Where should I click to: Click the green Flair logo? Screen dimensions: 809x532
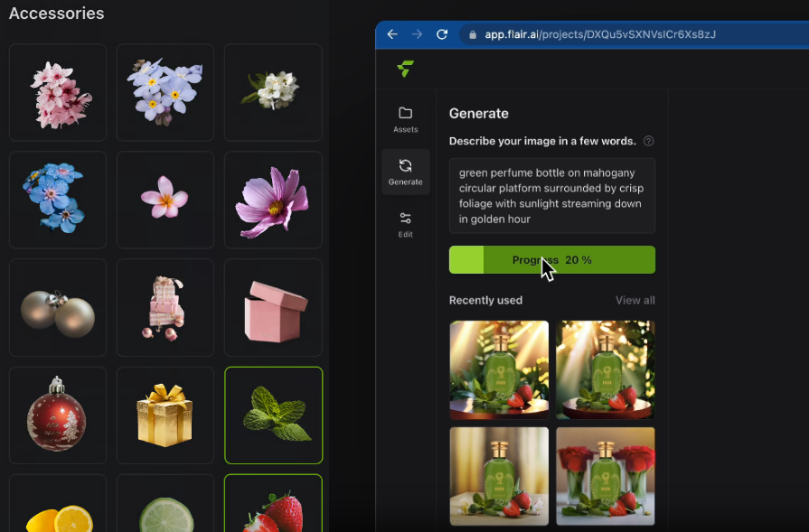406,69
